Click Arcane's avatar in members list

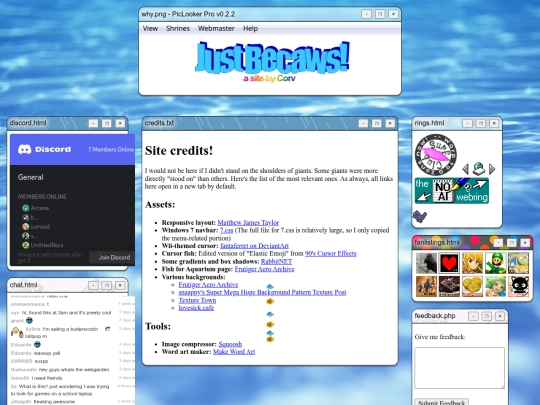25,208
